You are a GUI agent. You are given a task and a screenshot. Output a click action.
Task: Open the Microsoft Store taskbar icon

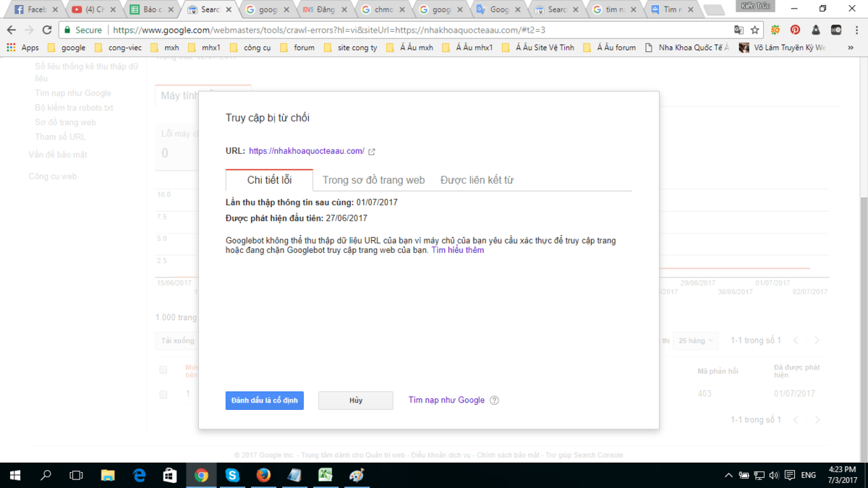(x=170, y=475)
